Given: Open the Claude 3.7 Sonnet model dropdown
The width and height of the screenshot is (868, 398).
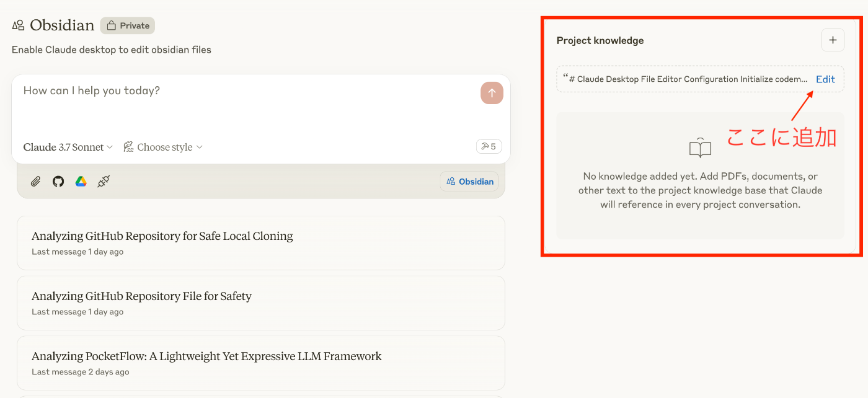Looking at the screenshot, I should point(68,147).
